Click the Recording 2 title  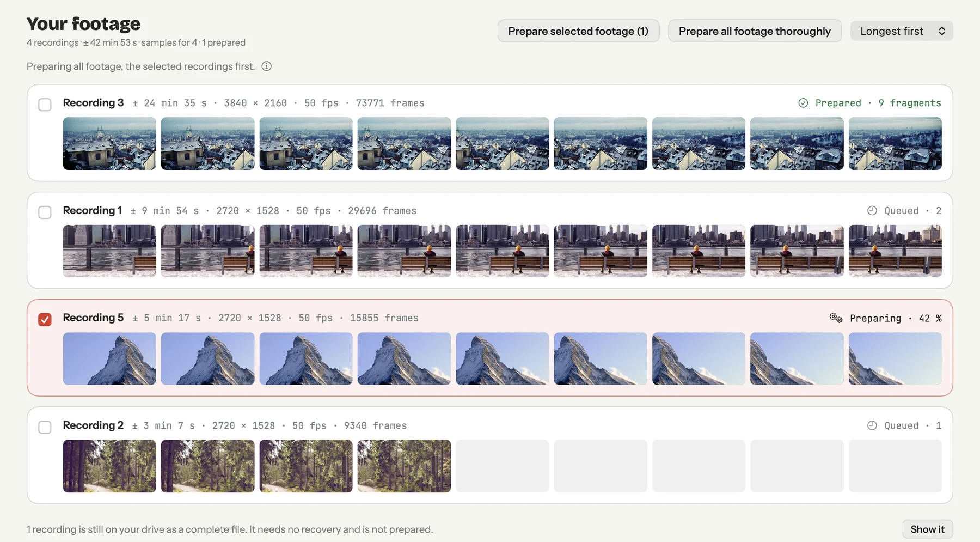tap(93, 425)
